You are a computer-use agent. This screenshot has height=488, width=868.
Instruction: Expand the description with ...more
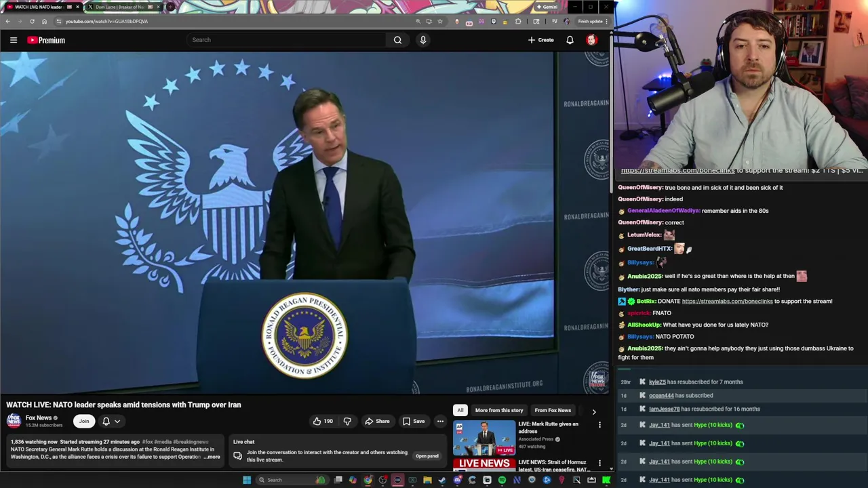click(212, 457)
